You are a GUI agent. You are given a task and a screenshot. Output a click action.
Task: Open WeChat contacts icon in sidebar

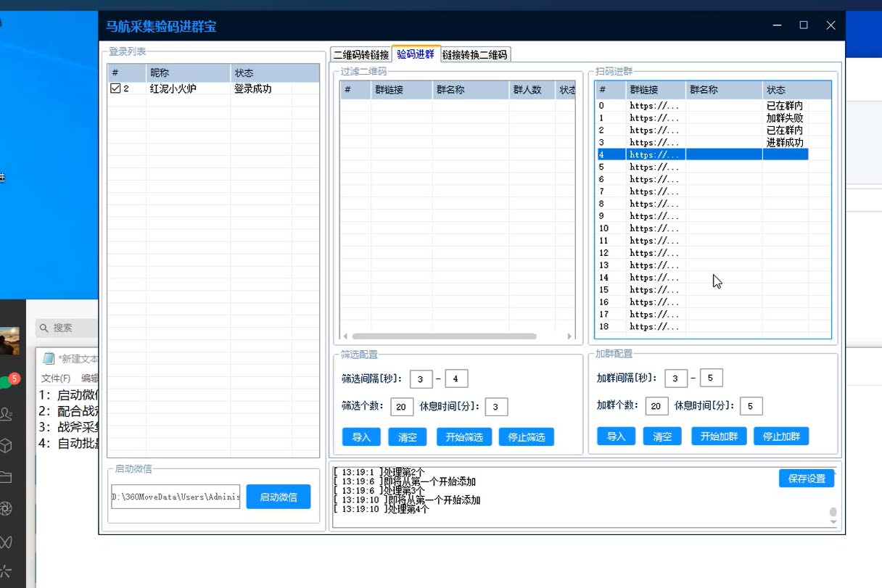pyautogui.click(x=7, y=414)
